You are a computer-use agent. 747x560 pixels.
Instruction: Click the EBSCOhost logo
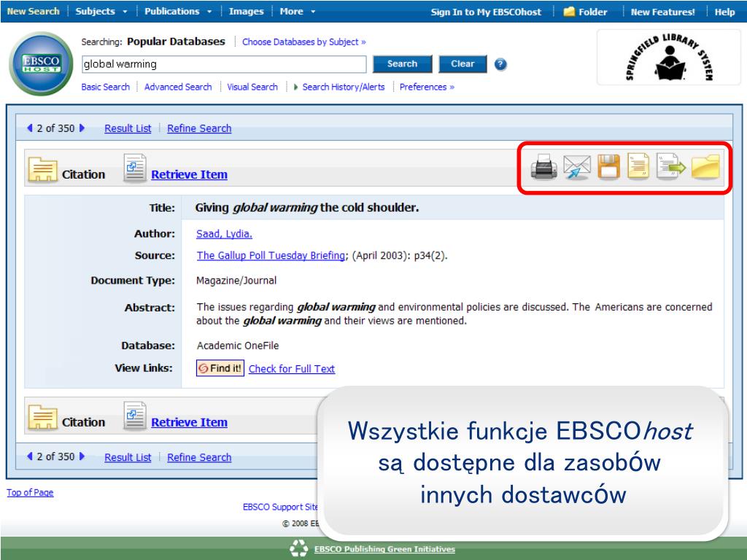tap(41, 63)
